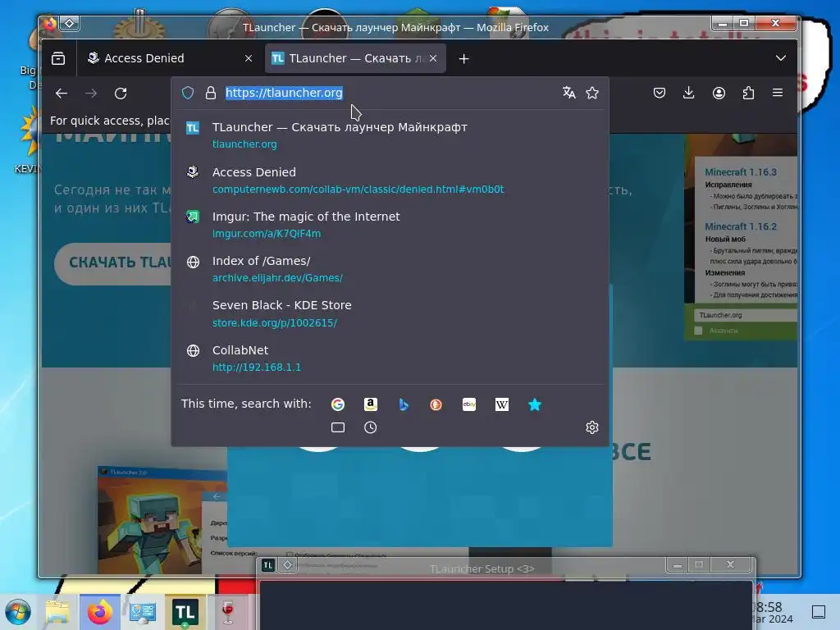Open Firefox window menu icon in titlebar

tap(48, 24)
